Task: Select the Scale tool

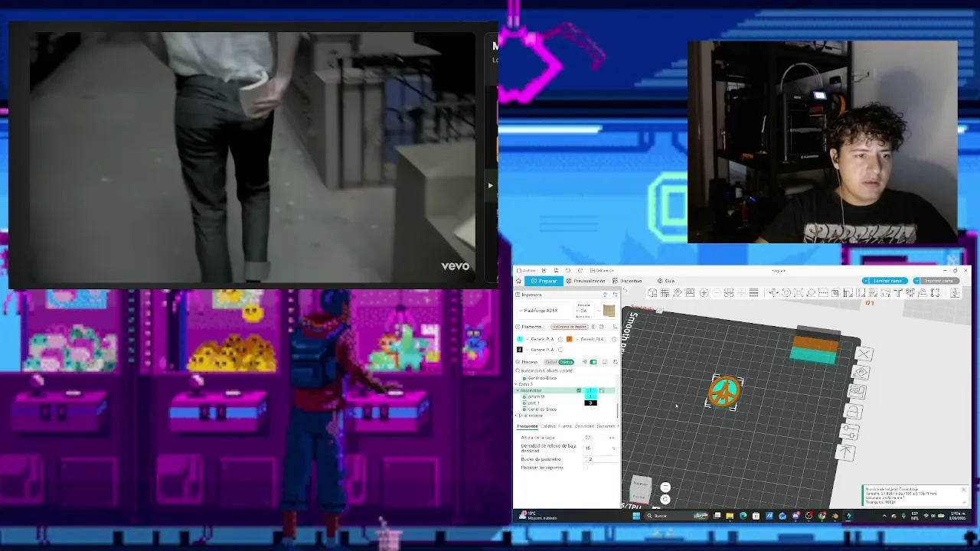Action: click(799, 292)
